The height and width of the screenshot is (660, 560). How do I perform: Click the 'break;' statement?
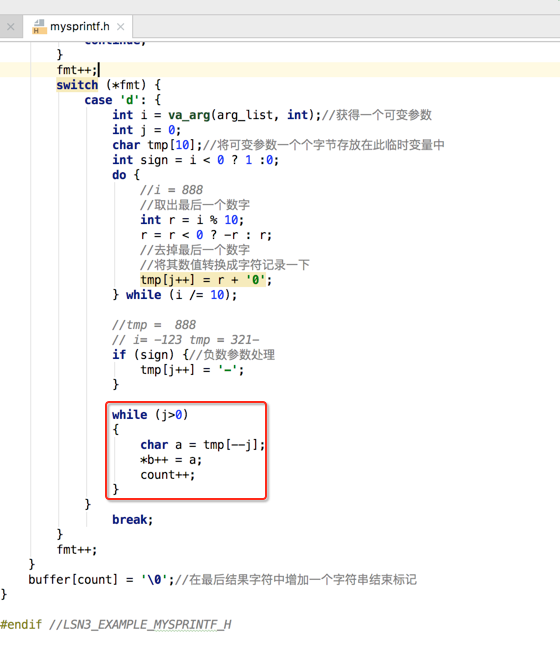pos(133,520)
